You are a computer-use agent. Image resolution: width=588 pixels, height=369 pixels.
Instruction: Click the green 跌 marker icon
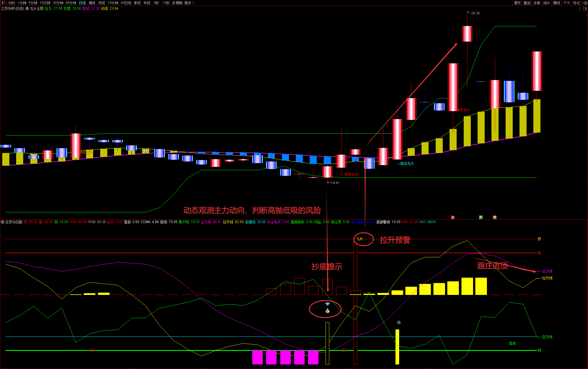pyautogui.click(x=481, y=217)
